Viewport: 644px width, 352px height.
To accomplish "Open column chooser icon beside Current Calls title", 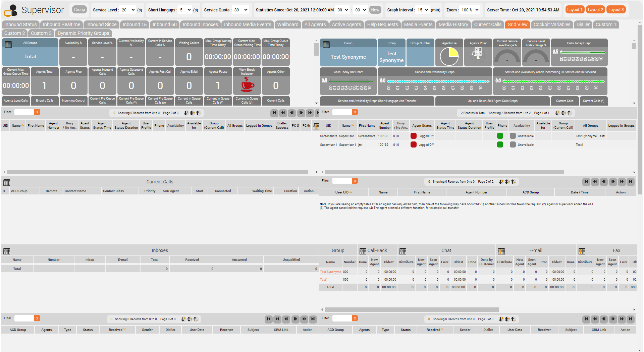I will (x=7, y=183).
